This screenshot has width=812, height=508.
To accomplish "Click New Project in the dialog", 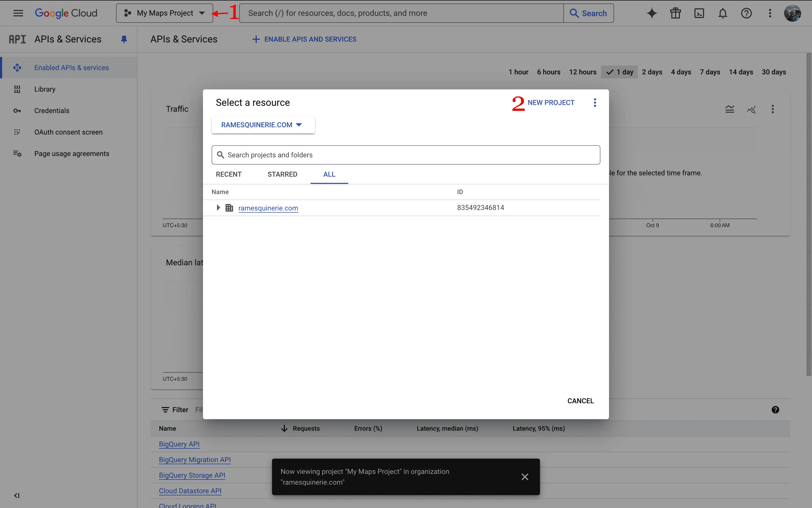I will (x=551, y=103).
